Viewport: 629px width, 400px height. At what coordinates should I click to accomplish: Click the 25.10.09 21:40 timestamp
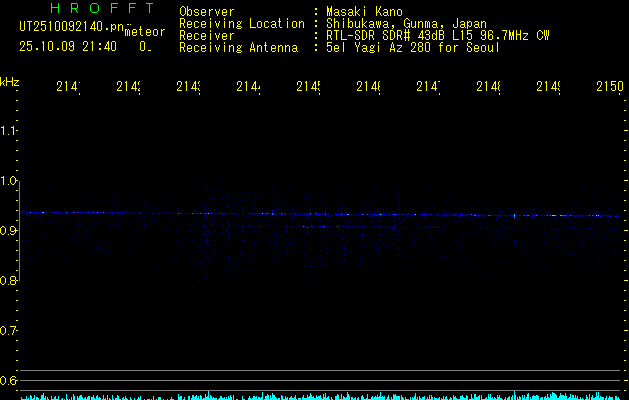coord(67,46)
